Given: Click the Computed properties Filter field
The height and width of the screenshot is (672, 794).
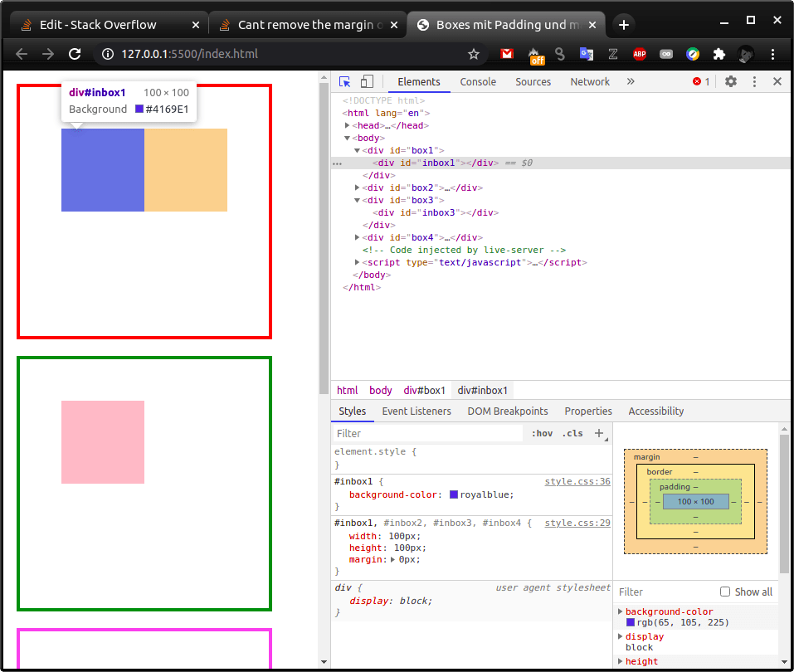Looking at the screenshot, I should point(666,592).
